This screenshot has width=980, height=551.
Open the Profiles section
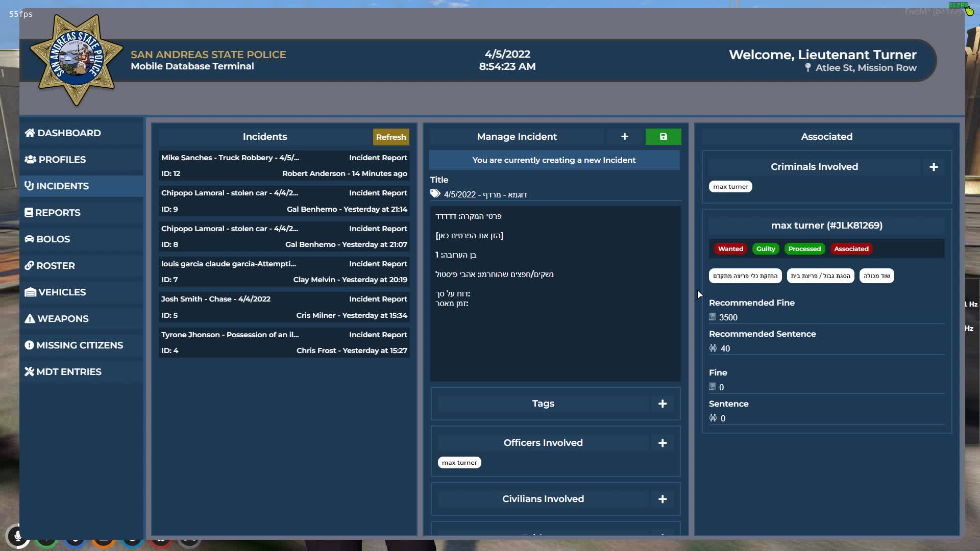(x=82, y=159)
